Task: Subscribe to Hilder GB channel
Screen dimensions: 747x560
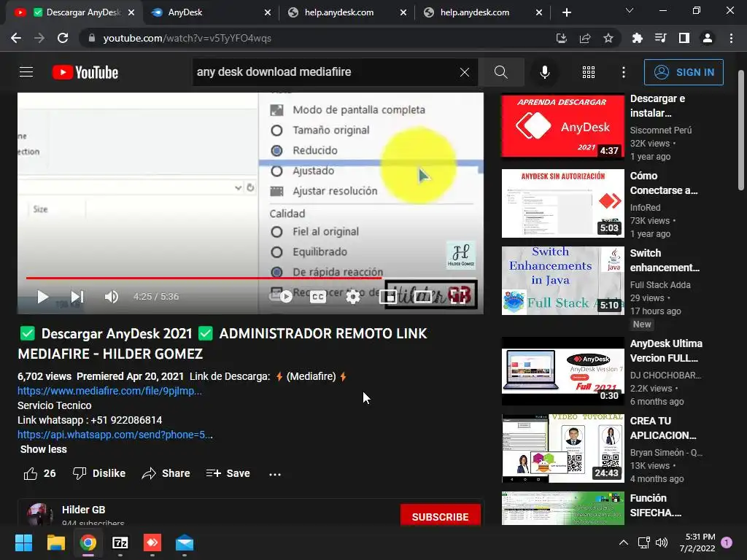Action: coord(440,516)
